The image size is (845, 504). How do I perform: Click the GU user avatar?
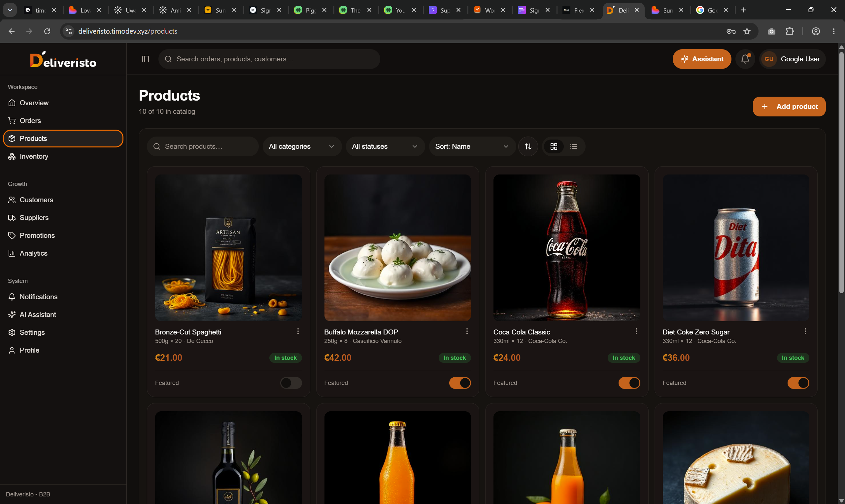click(x=769, y=59)
